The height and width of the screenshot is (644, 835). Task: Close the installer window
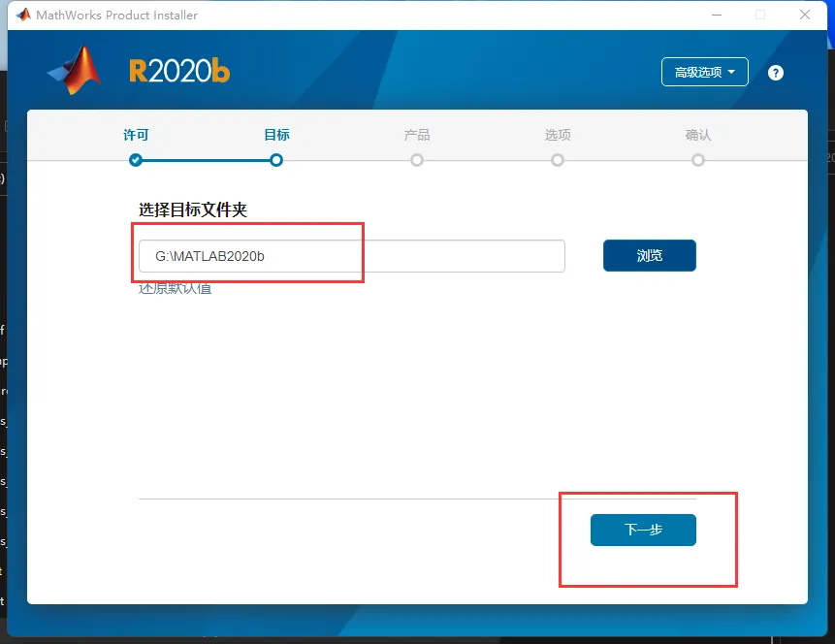pos(805,15)
